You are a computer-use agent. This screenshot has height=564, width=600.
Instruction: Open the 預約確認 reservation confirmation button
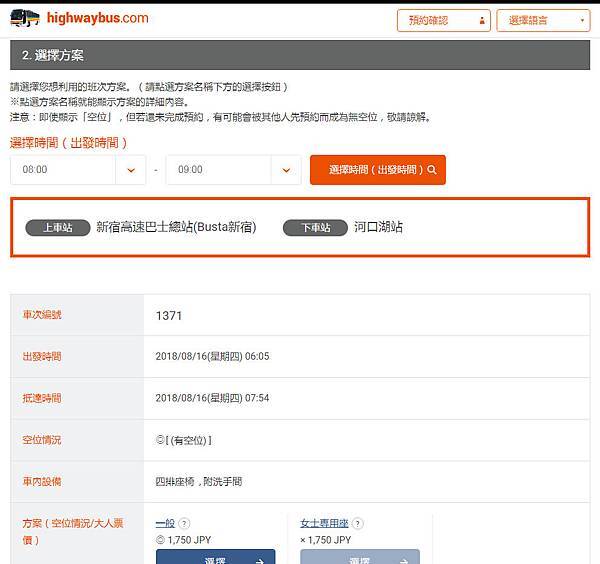pyautogui.click(x=443, y=20)
